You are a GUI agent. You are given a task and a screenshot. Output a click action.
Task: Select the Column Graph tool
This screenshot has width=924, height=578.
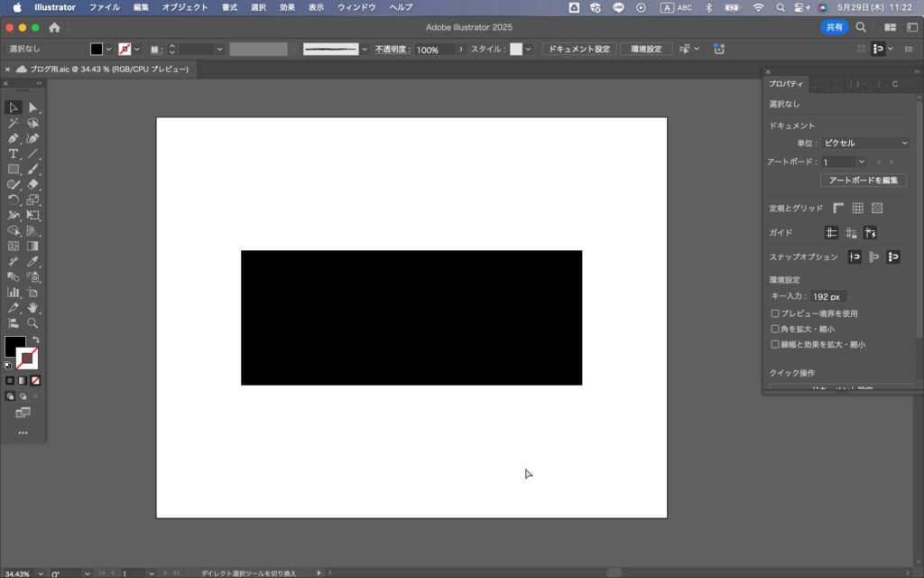tap(13, 292)
